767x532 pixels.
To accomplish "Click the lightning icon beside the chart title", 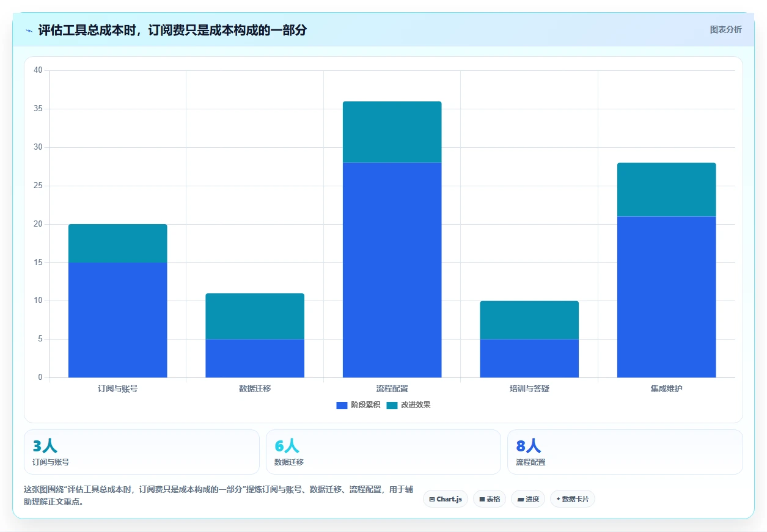I will (x=29, y=30).
